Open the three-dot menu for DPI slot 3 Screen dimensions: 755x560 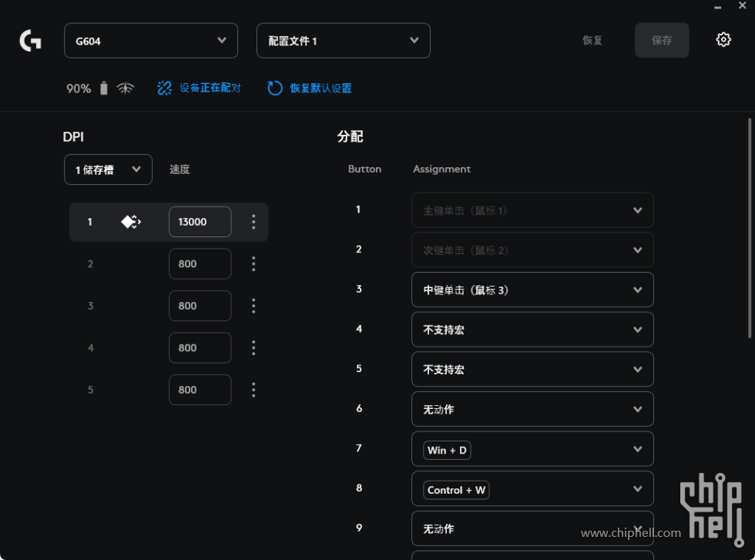(253, 306)
